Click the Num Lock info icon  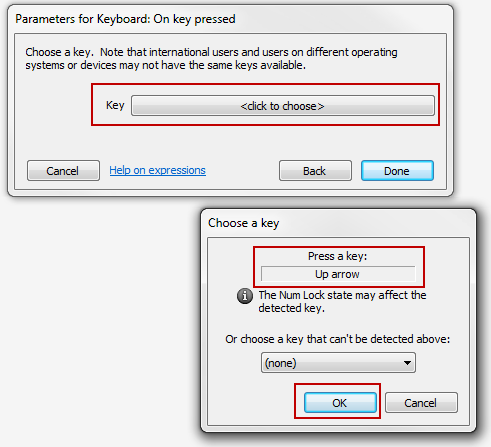(245, 296)
